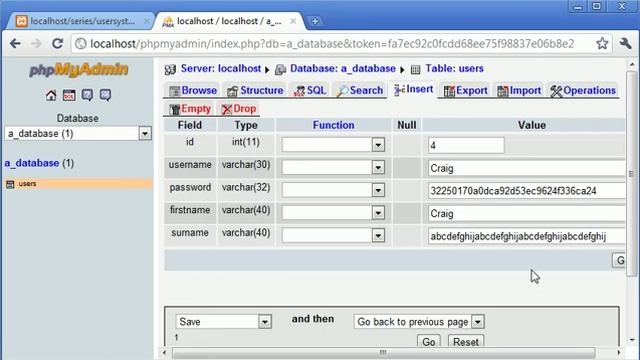
Task: Go forward in the browser
Action: (x=36, y=43)
